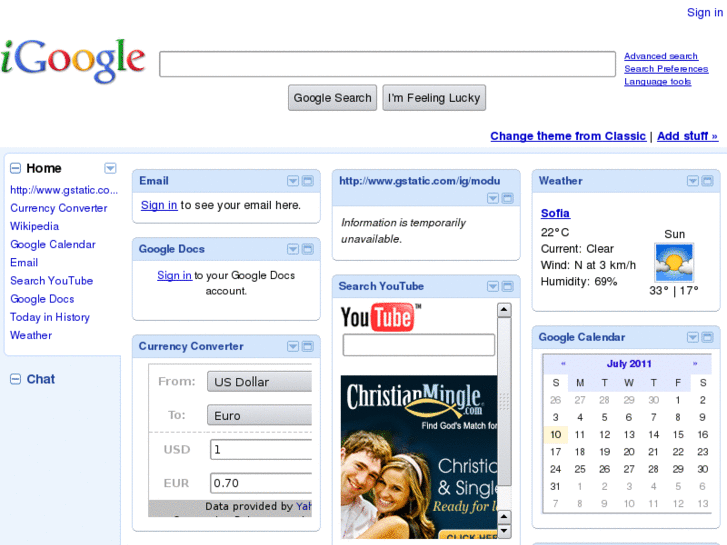The width and height of the screenshot is (727, 545).
Task: Open the Sofia weather link
Action: (555, 213)
